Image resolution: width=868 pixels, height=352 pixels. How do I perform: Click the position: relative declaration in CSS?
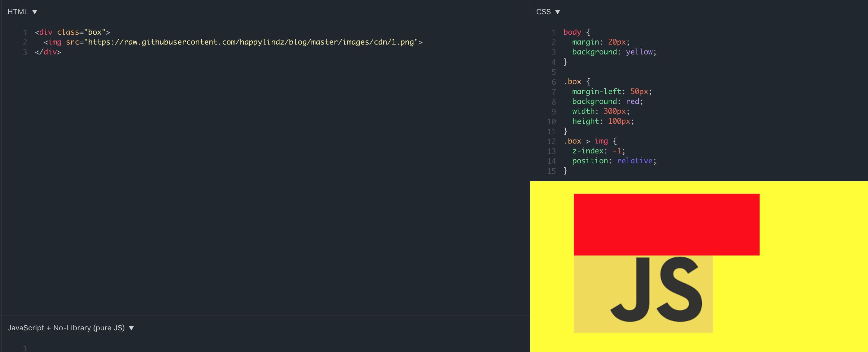click(x=613, y=161)
